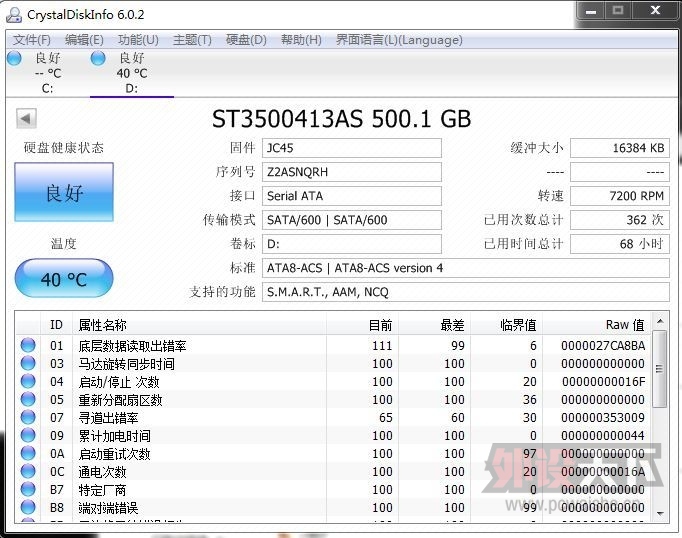Click status orb of attribute 01 row
This screenshot has height=538, width=682.
(x=28, y=345)
